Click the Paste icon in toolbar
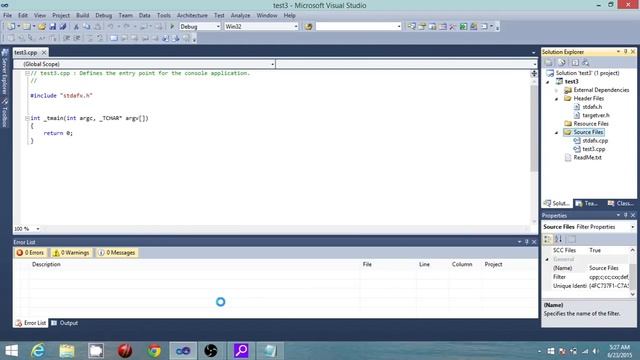The height and width of the screenshot is (360, 640). [98, 27]
